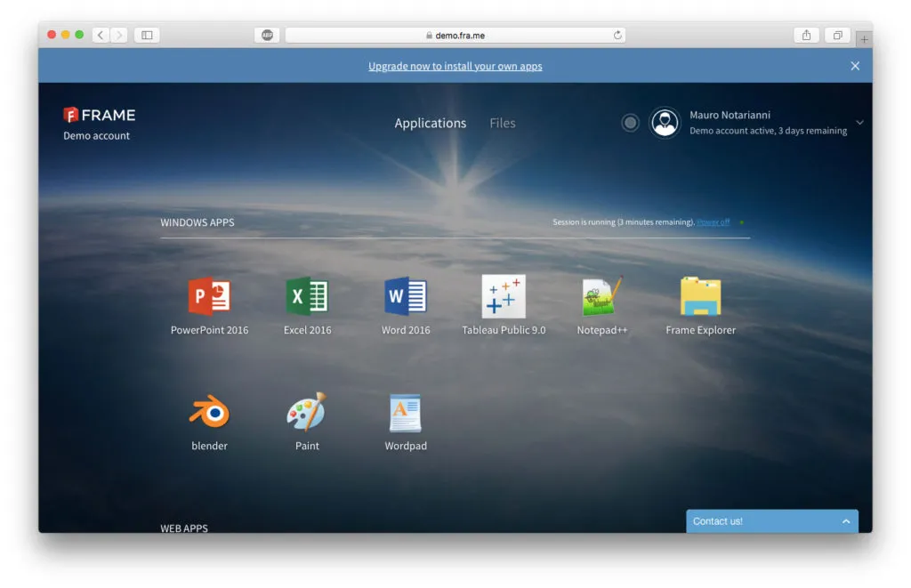911x588 pixels.
Task: Switch to Files tab
Action: tap(502, 123)
